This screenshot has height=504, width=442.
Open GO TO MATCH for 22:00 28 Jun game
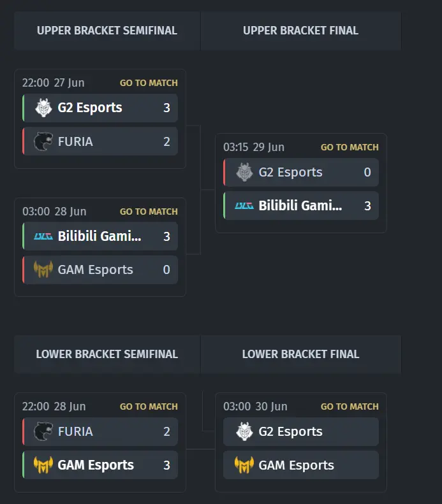[x=149, y=407]
